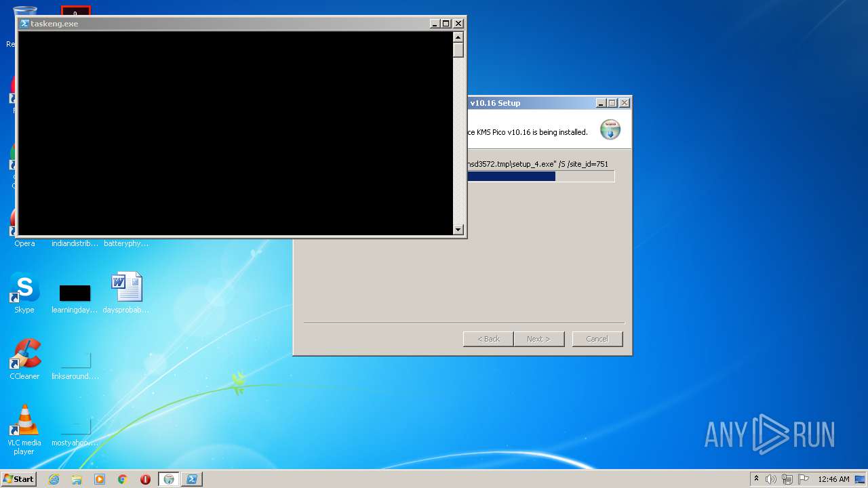Launch Internet Explorer from taskbar
Screen dimensions: 868x488
tap(54, 479)
